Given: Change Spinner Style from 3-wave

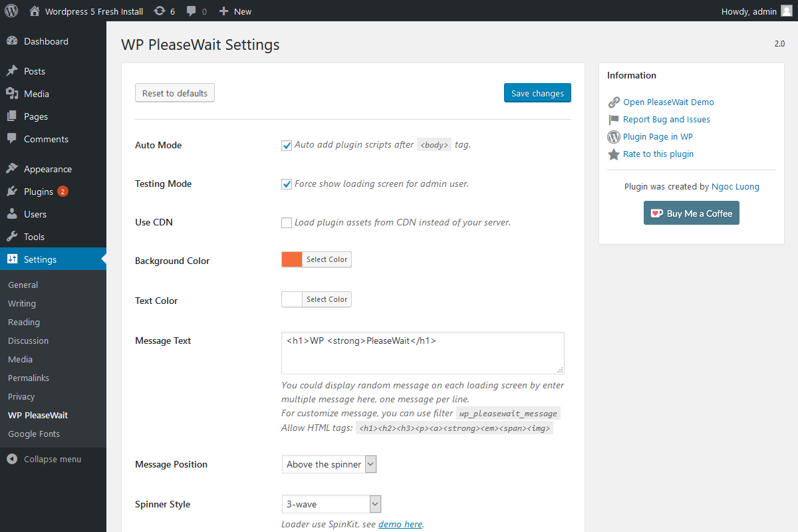Looking at the screenshot, I should pyautogui.click(x=331, y=503).
